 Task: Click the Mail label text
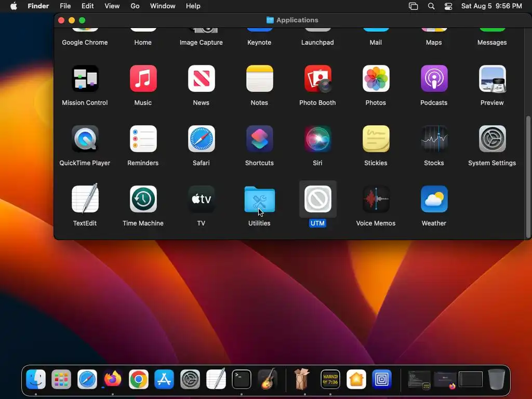tap(376, 43)
